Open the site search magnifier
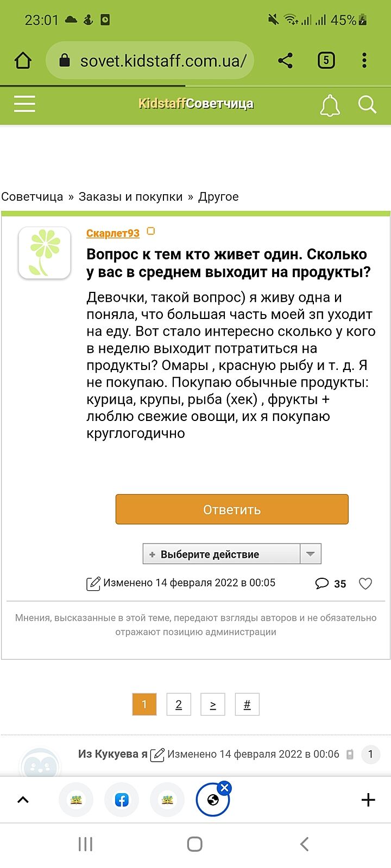Viewport: 391px width, 868px height. coord(367,104)
